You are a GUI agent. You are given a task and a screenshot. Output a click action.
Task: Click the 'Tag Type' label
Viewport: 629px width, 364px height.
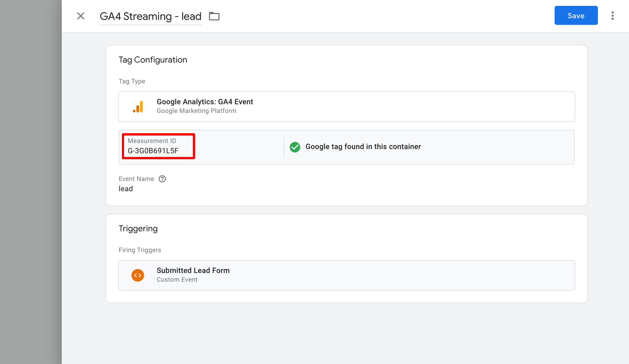tap(132, 81)
